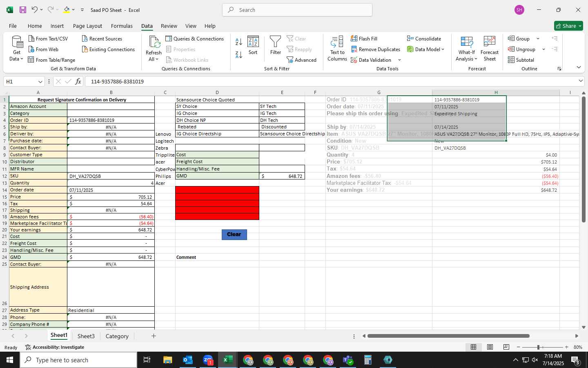Sort Z to A descending
The image size is (588, 368).
click(x=239, y=54)
